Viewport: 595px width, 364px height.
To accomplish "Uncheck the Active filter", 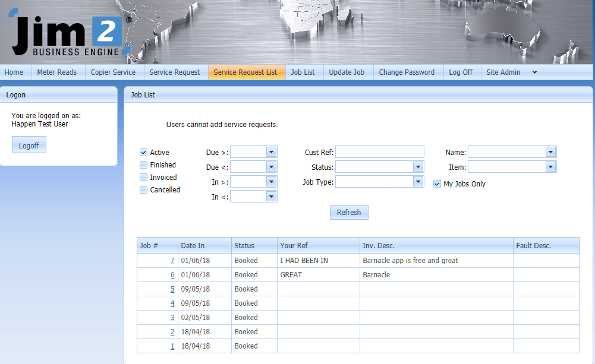I will [x=143, y=152].
